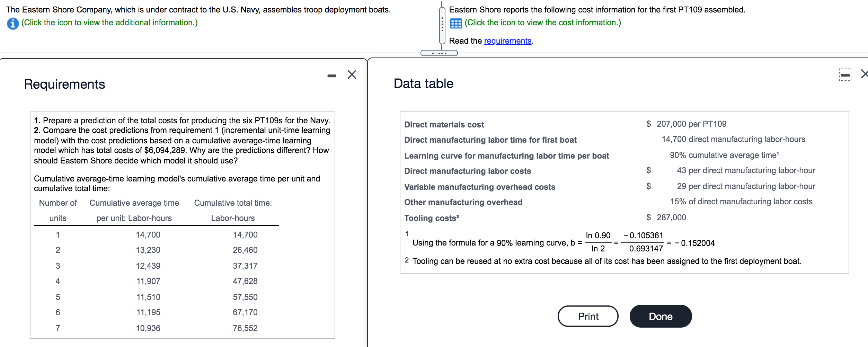The image size is (868, 347).
Task: Click the Tooling costs label
Action: click(432, 218)
